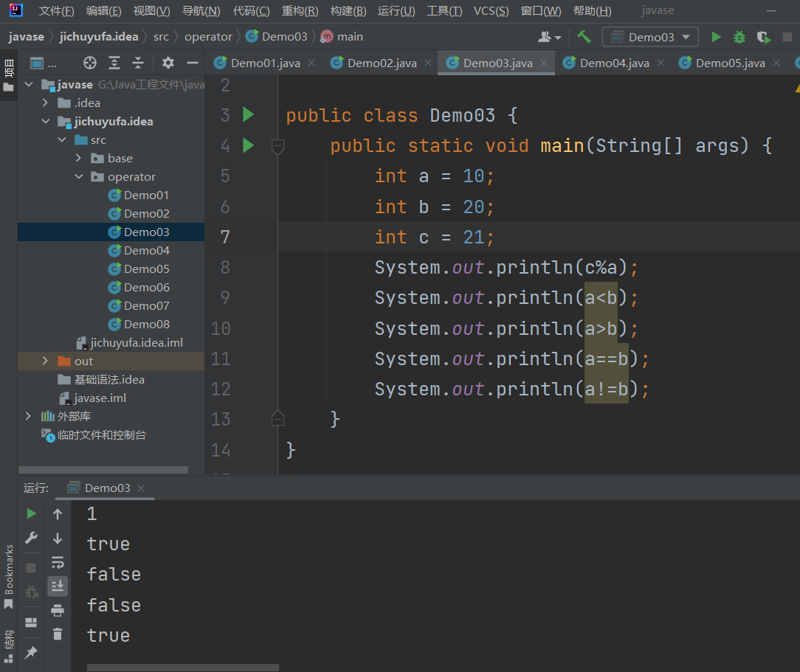800x672 pixels.
Task: Open the Demo03 run configuration dropdown
Action: point(650,37)
